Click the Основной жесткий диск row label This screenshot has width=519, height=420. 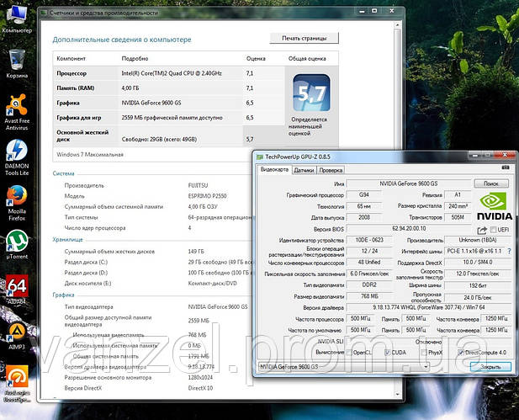[x=82, y=136]
